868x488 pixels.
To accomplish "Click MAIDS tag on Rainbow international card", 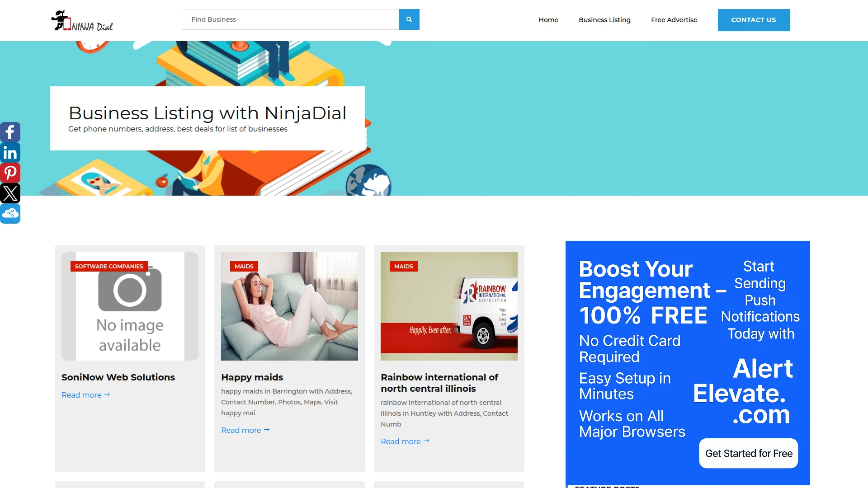I will pyautogui.click(x=404, y=266).
